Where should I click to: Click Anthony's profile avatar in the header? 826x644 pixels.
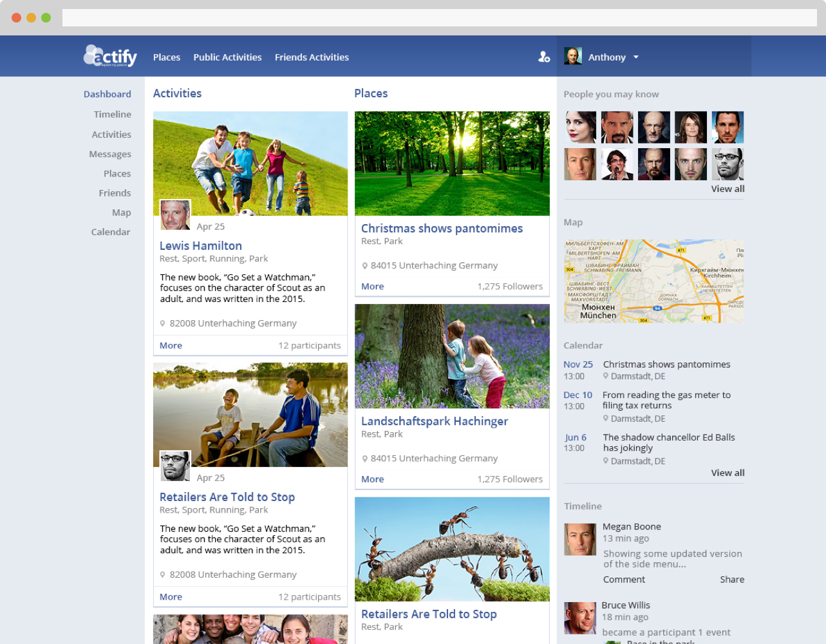(x=573, y=56)
